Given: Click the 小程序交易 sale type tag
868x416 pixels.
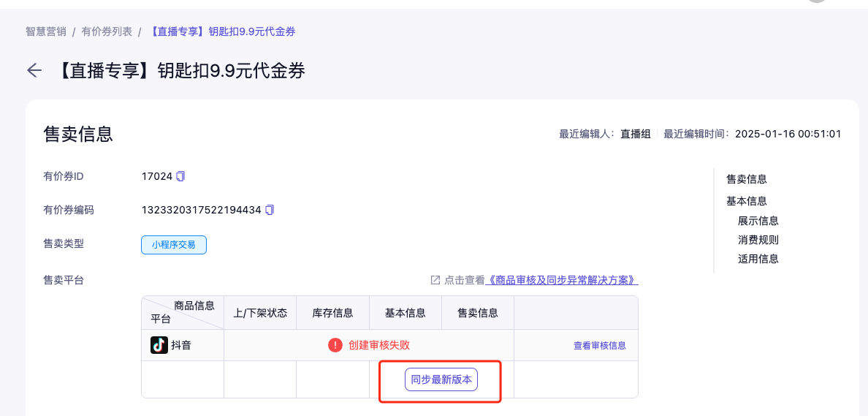Looking at the screenshot, I should click(x=174, y=245).
